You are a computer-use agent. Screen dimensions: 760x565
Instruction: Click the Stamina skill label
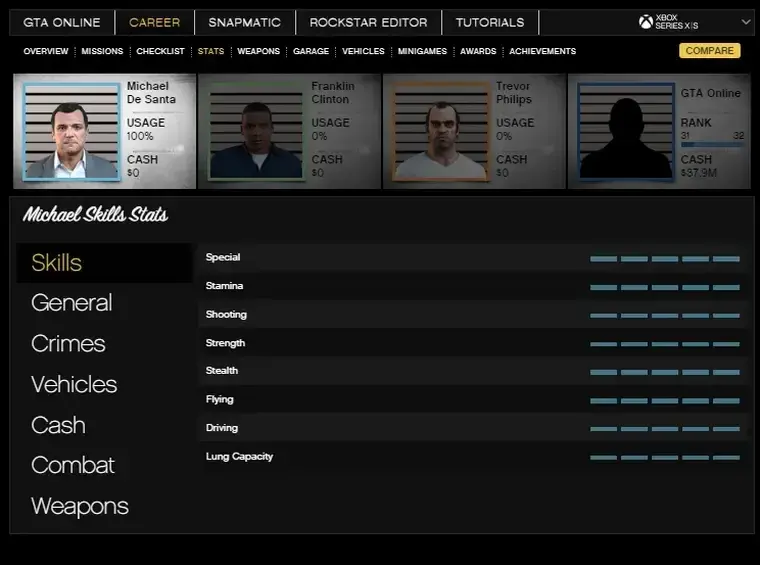[x=224, y=286]
